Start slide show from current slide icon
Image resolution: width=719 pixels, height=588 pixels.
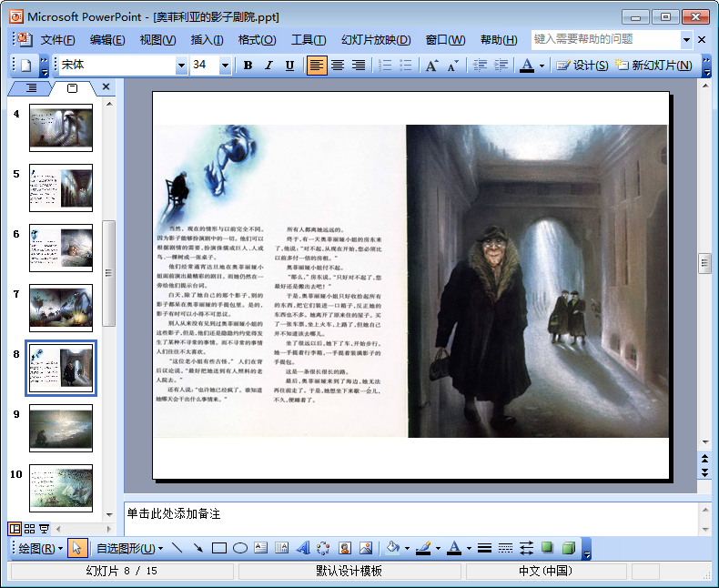[44, 529]
